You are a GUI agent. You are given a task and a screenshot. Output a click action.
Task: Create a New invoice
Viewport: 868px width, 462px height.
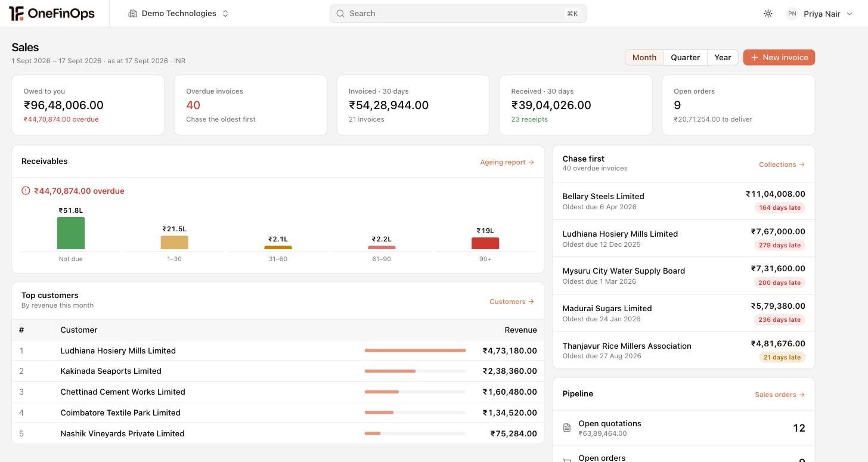coord(779,57)
